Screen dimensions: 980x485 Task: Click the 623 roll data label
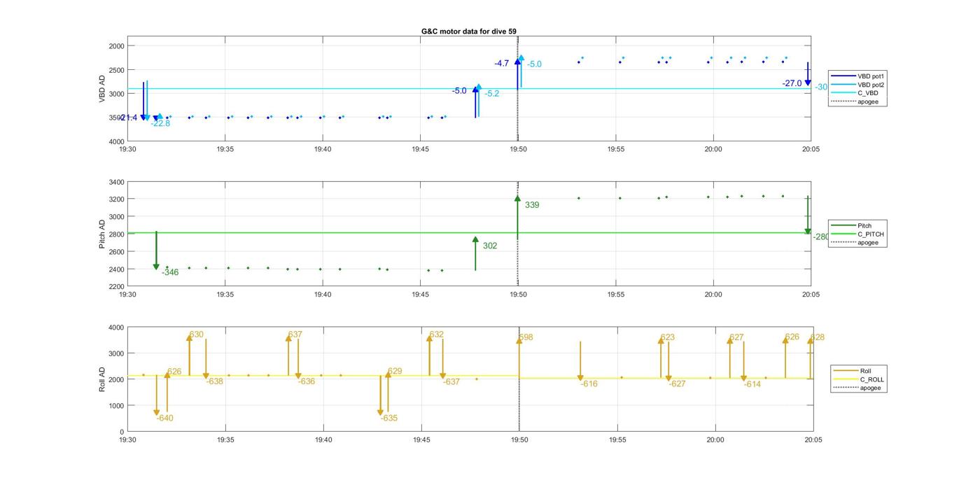[x=668, y=337]
